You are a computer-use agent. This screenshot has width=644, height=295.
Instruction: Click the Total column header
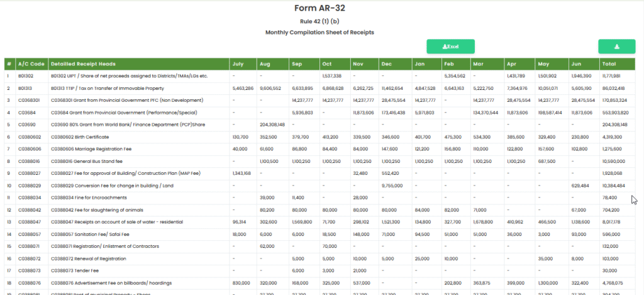(x=608, y=64)
